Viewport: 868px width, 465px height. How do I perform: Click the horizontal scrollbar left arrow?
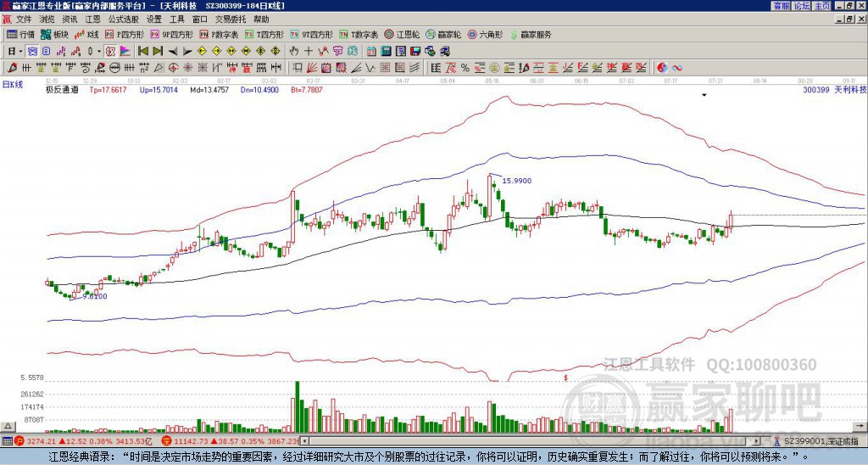point(303,441)
